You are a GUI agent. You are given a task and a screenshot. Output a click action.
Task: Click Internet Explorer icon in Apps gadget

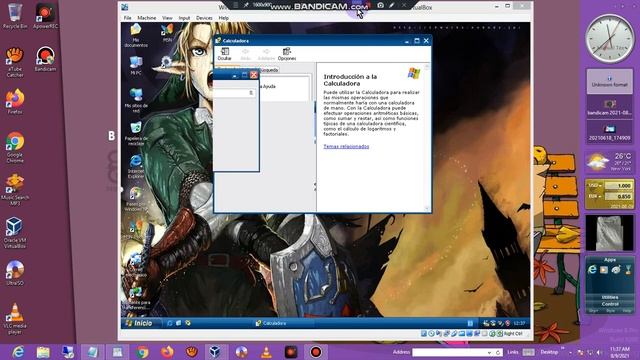tap(592, 269)
